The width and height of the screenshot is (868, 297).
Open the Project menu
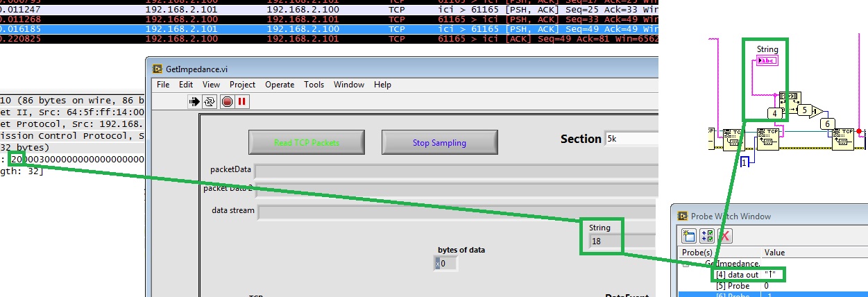243,85
